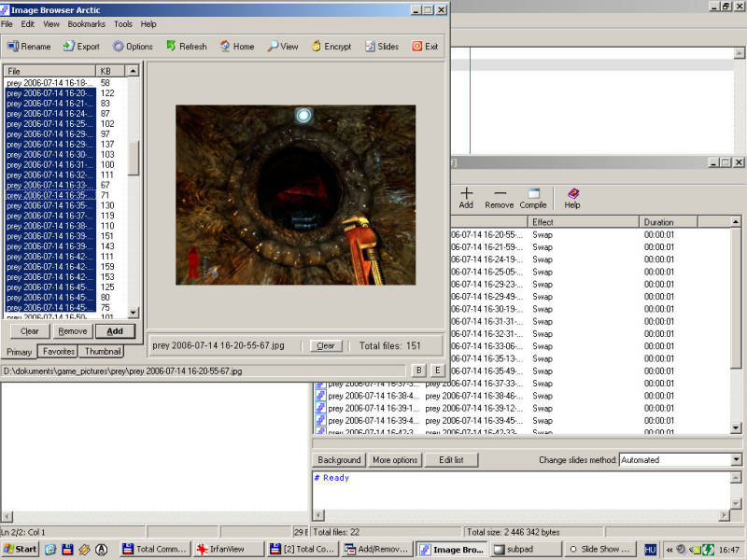Open Options from the toolbar
The image size is (747, 560).
(119, 47)
